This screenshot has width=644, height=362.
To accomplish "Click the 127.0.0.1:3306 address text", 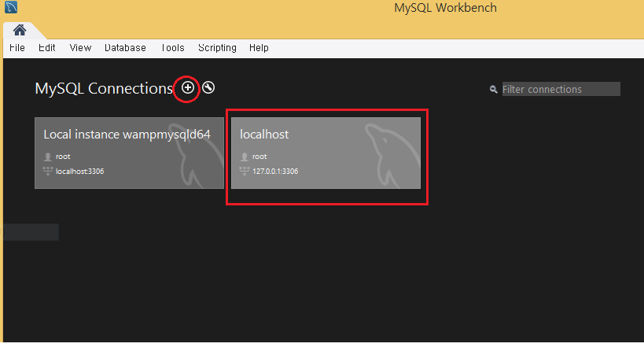I will 275,172.
